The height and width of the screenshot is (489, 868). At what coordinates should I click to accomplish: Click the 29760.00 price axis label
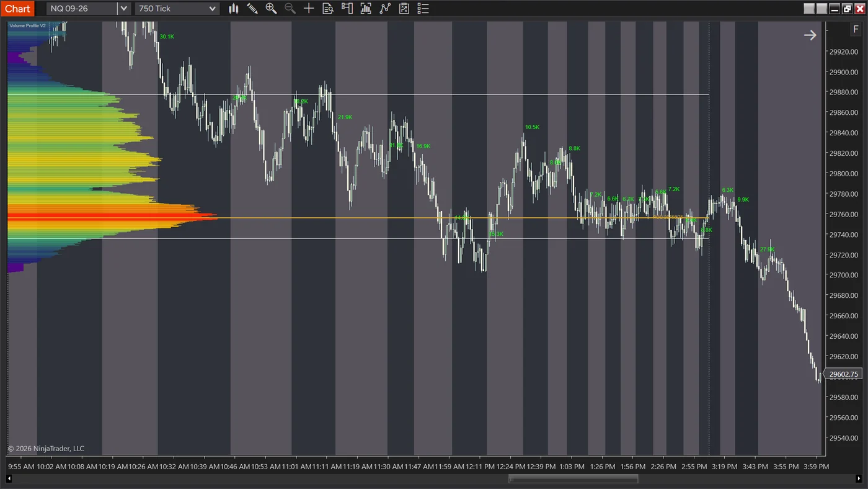(x=844, y=214)
